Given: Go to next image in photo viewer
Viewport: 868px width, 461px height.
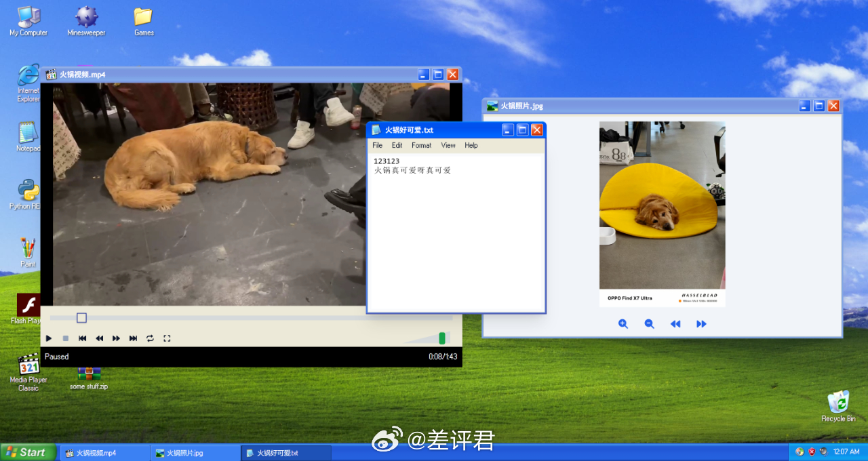Looking at the screenshot, I should pos(701,324).
